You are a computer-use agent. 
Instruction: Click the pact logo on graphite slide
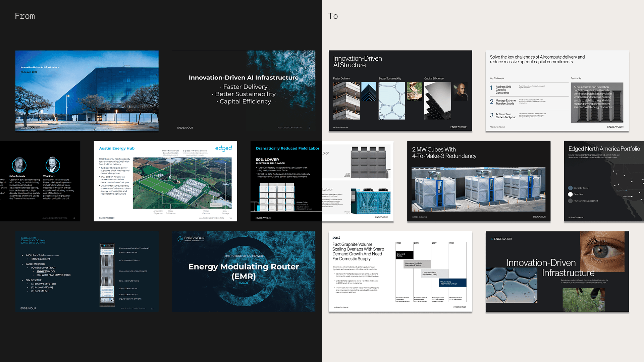[336, 238]
